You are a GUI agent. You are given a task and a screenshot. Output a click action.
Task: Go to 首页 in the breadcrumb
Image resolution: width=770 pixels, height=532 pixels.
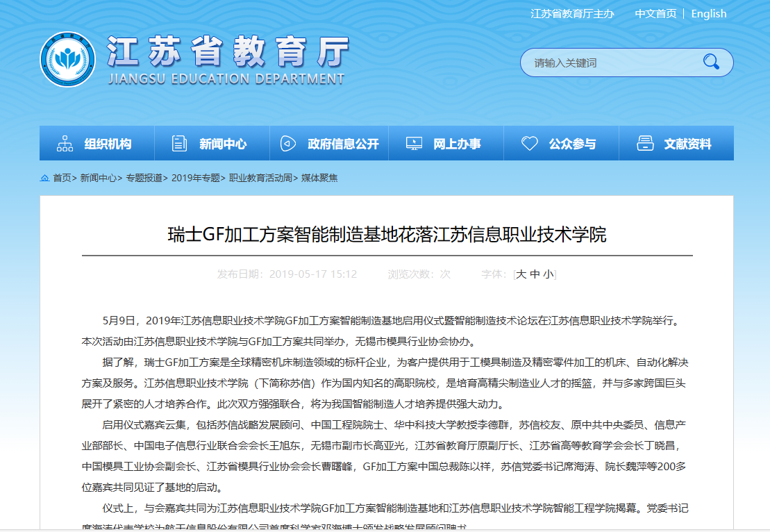pos(62,178)
